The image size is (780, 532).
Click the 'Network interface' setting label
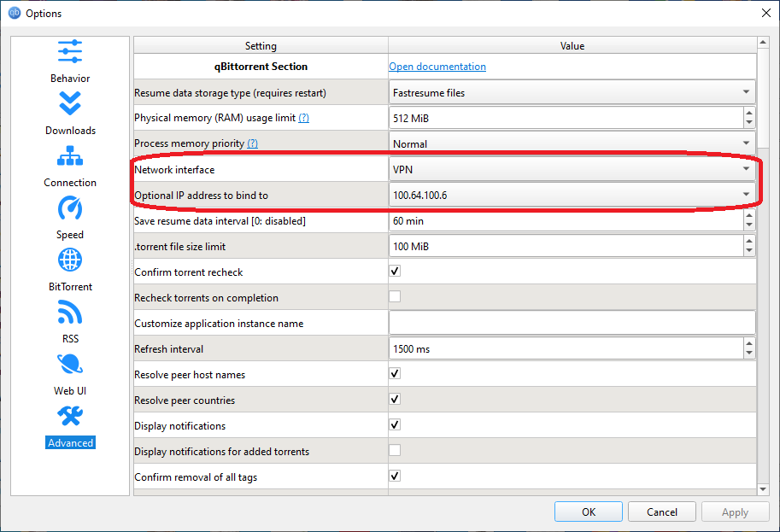click(x=174, y=170)
